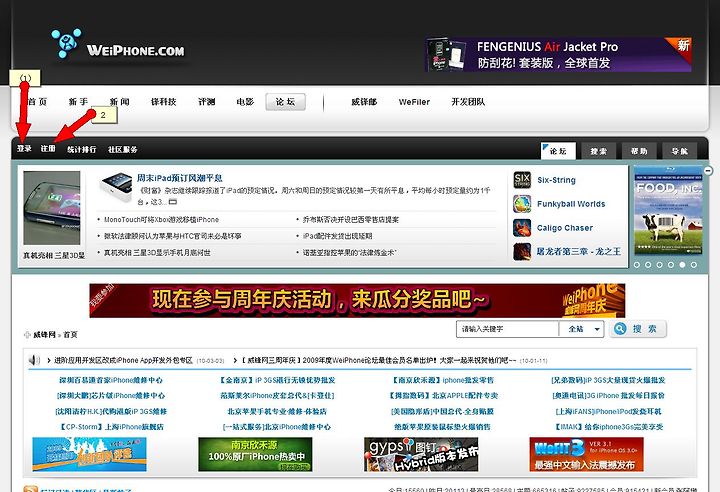Open the 电影 section
Screen dimensions: 720x492
pyautogui.click(x=245, y=102)
